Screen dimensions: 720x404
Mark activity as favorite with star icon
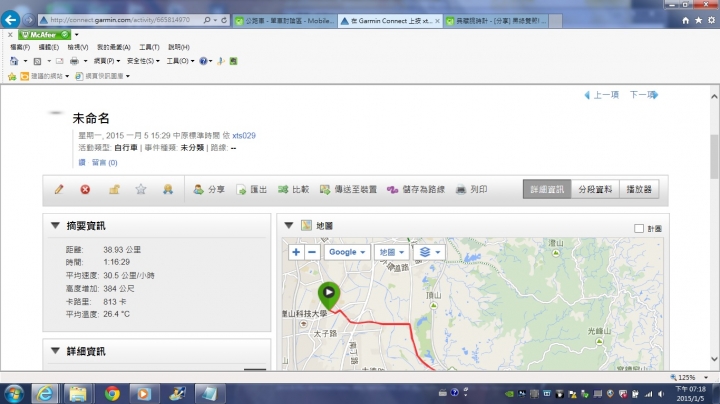[141, 189]
